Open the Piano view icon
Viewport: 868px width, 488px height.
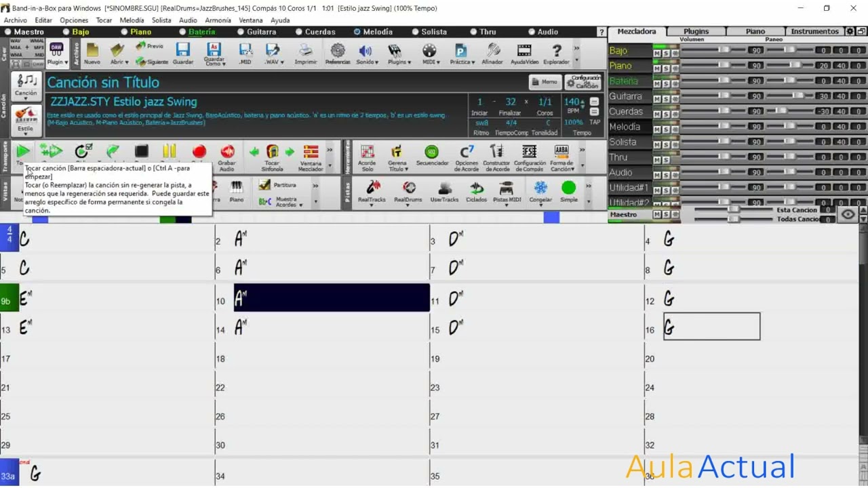coord(237,191)
